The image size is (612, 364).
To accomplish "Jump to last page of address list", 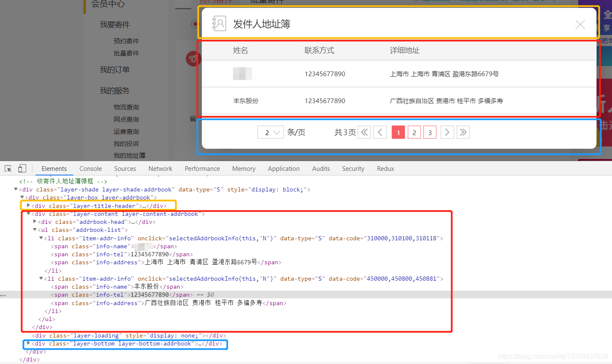I will (x=463, y=133).
